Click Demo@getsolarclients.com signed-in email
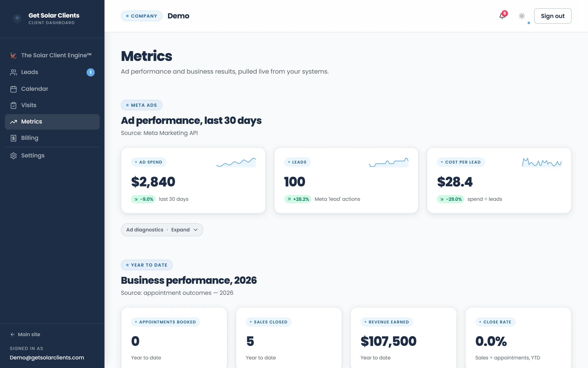This screenshot has width=588, height=368. (x=47, y=358)
